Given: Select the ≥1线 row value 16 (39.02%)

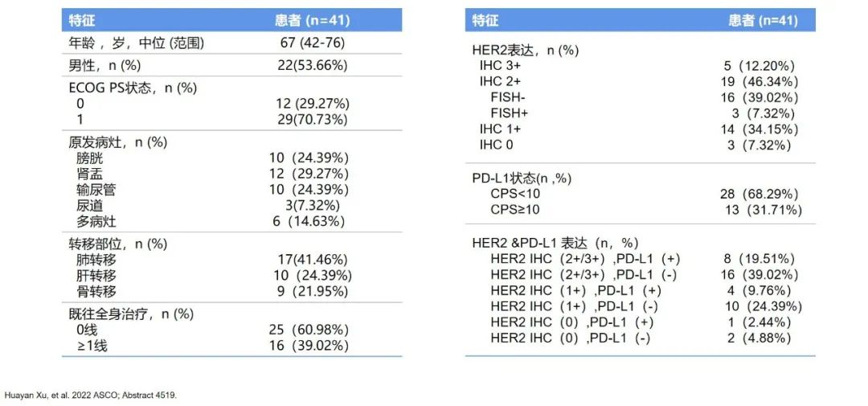Looking at the screenshot, I should [309, 347].
